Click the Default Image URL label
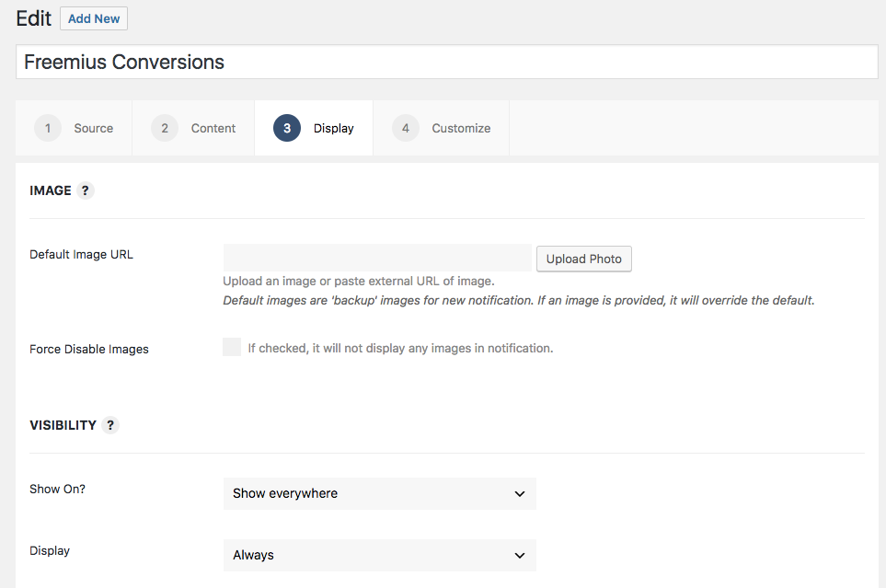The image size is (886, 588). (x=81, y=254)
